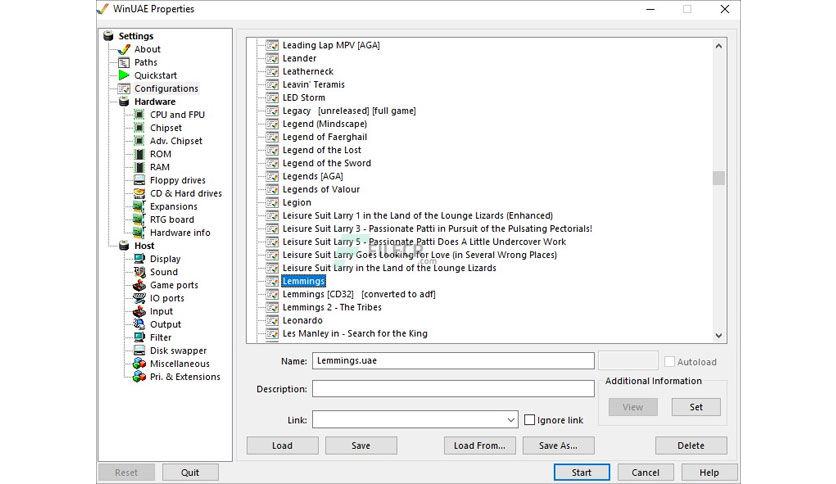Viewport: 836px width, 484px height.
Task: Open the Display settings page
Action: (x=165, y=259)
